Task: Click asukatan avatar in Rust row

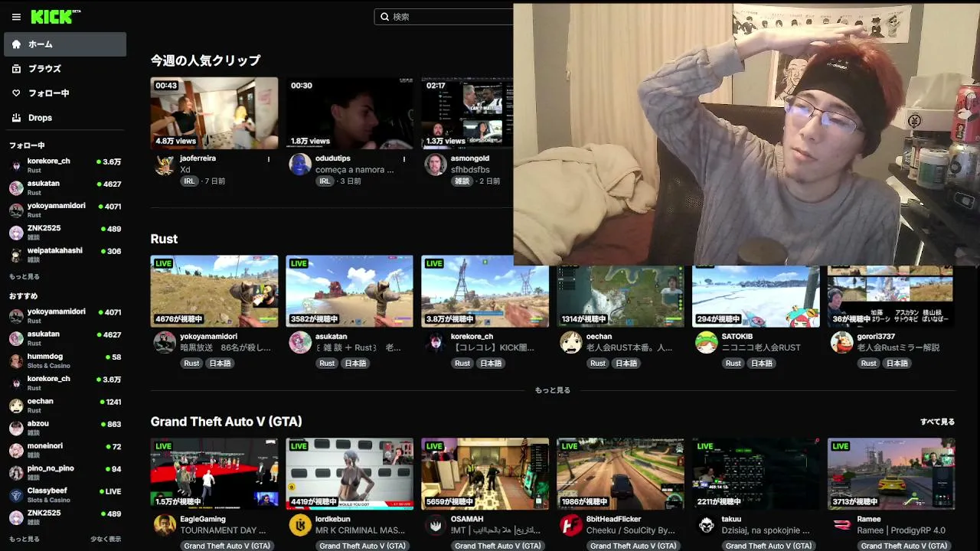Action: coord(300,342)
